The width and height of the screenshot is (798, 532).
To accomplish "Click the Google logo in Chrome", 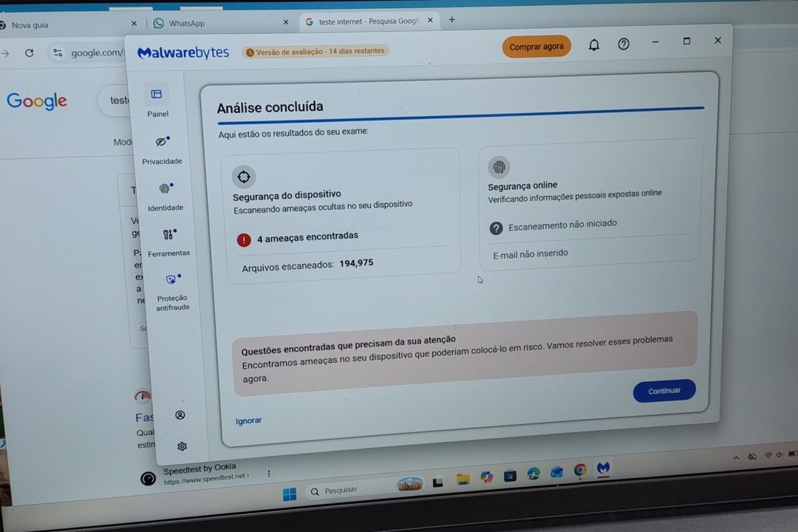I will pos(37,100).
